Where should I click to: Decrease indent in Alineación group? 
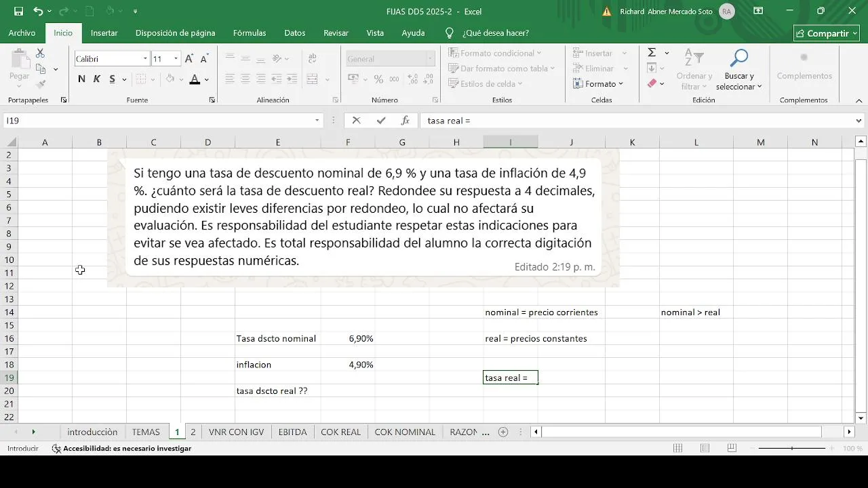pyautogui.click(x=277, y=79)
